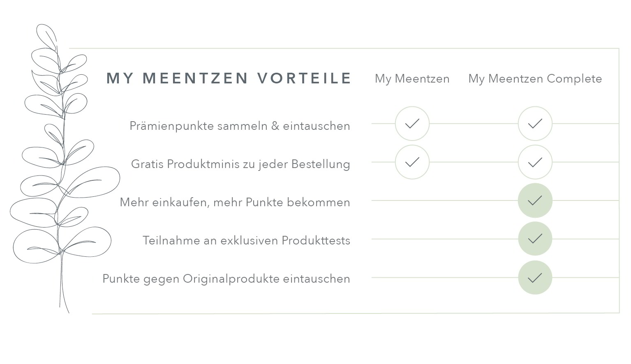631x364 pixels.
Task: Click the Complete checkmark for Prämienpunkte sammeln
Action: [535, 124]
